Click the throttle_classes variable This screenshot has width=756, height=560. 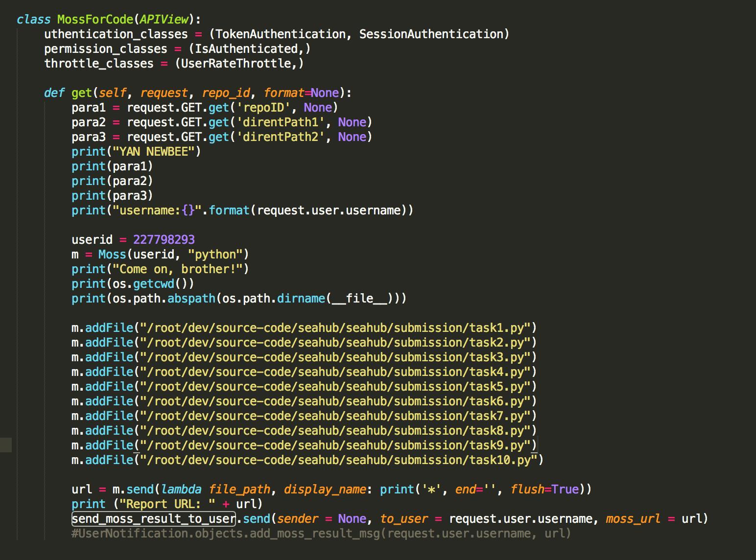[x=99, y=64]
